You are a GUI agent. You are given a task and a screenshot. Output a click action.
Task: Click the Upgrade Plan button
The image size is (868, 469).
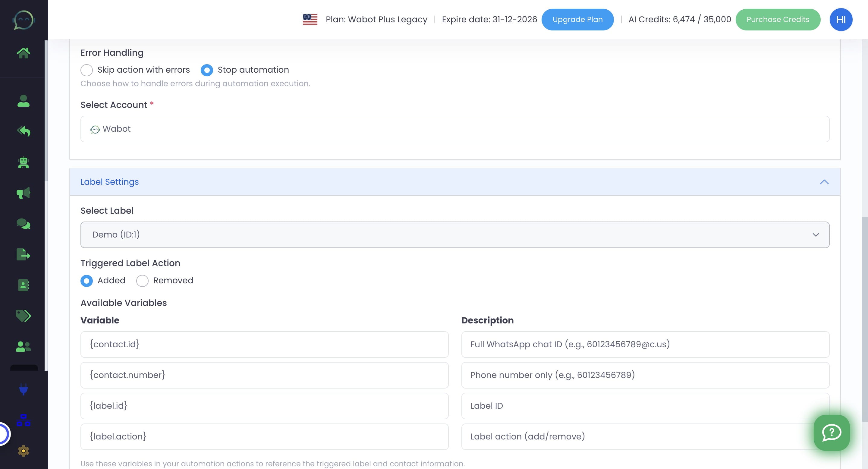[x=577, y=19]
